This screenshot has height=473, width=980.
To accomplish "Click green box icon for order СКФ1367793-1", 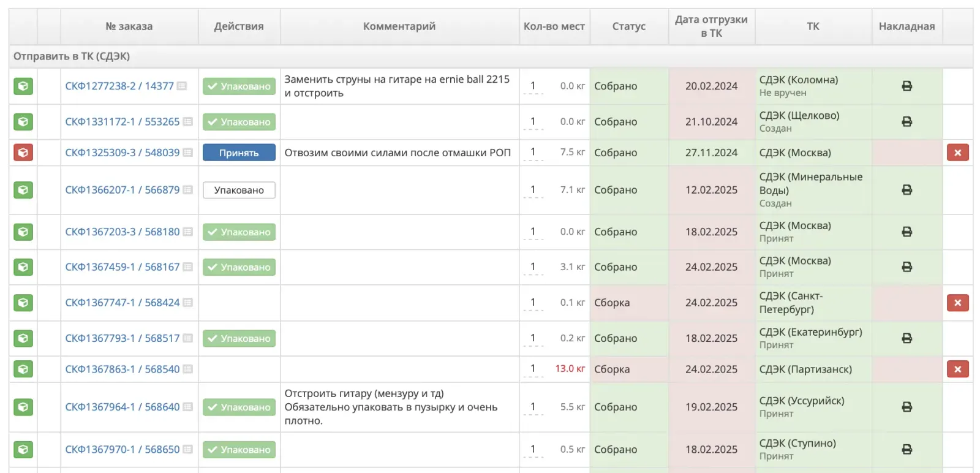I will point(23,338).
